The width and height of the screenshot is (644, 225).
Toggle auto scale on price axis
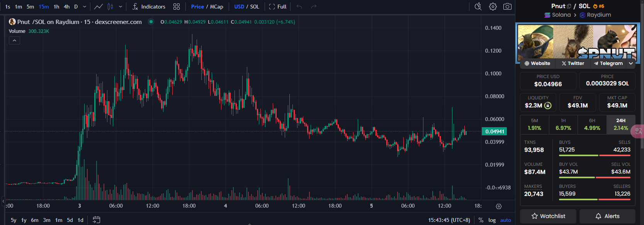[x=505, y=220]
